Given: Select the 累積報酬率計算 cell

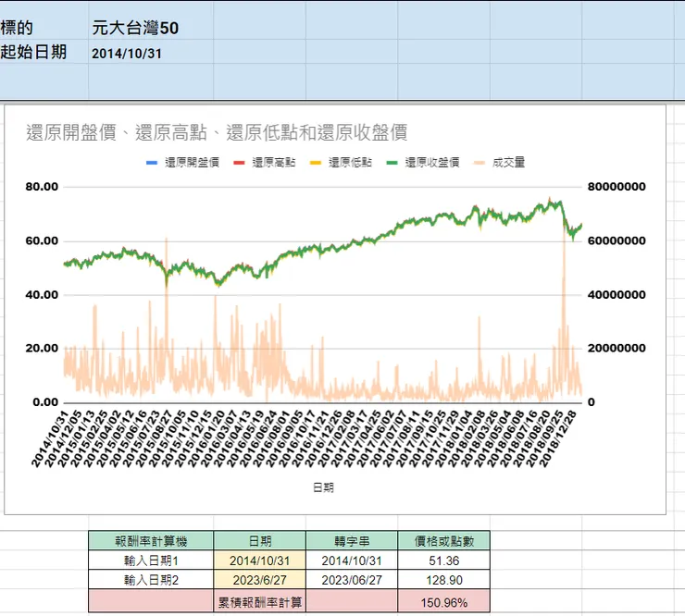Looking at the screenshot, I should click(260, 602).
